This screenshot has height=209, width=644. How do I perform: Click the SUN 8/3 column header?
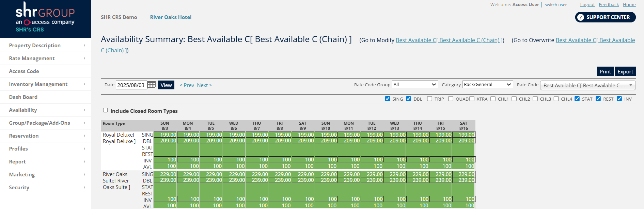165,126
